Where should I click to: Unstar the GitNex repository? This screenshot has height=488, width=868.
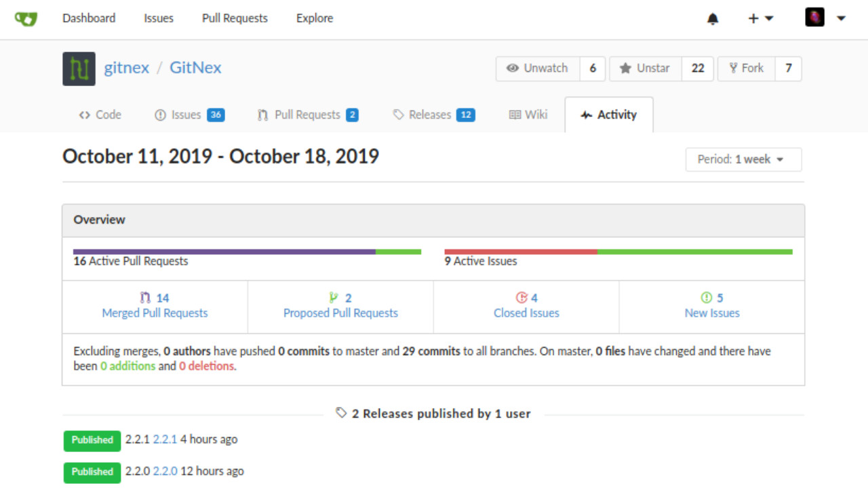[x=645, y=68]
